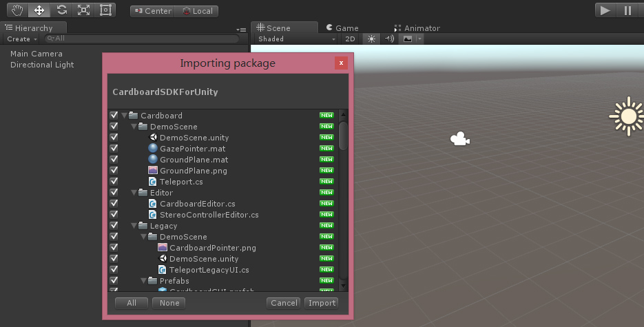
Task: Click the sun light gizmo in Scene
Action: coord(627,116)
